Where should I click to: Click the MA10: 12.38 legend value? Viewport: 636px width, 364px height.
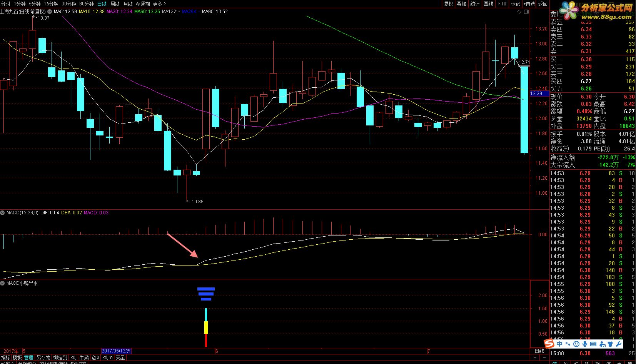[x=92, y=12]
